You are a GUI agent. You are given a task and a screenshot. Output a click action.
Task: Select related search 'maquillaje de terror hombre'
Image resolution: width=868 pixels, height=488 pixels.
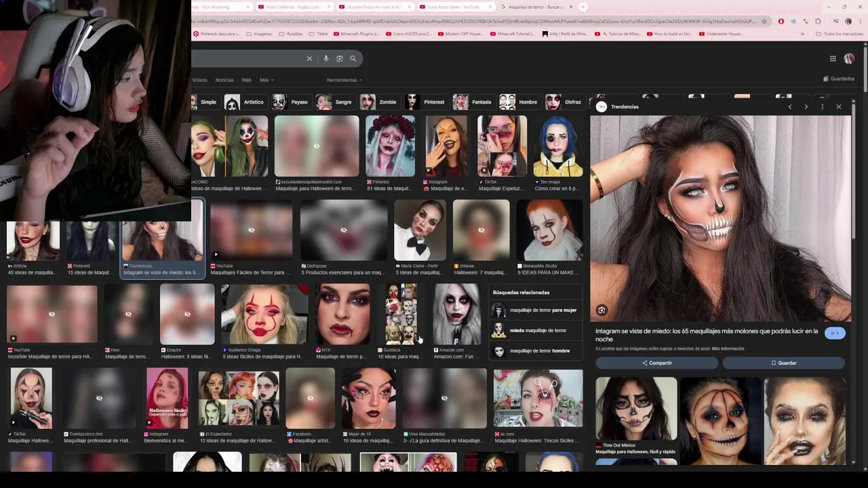click(x=535, y=351)
